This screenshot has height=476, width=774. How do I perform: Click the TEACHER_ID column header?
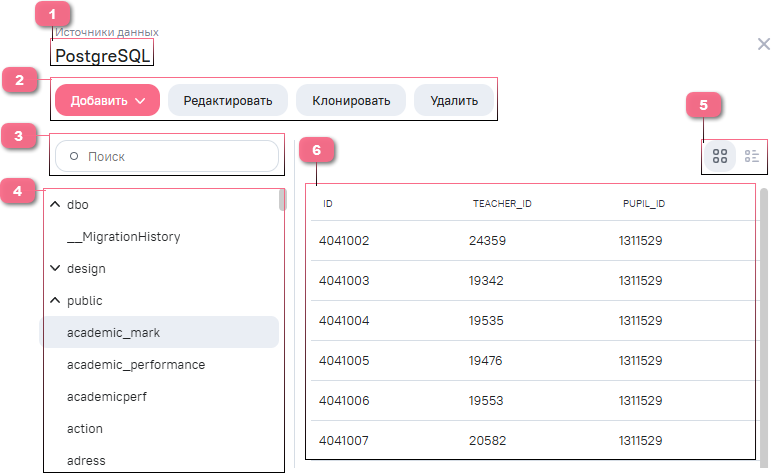501,204
